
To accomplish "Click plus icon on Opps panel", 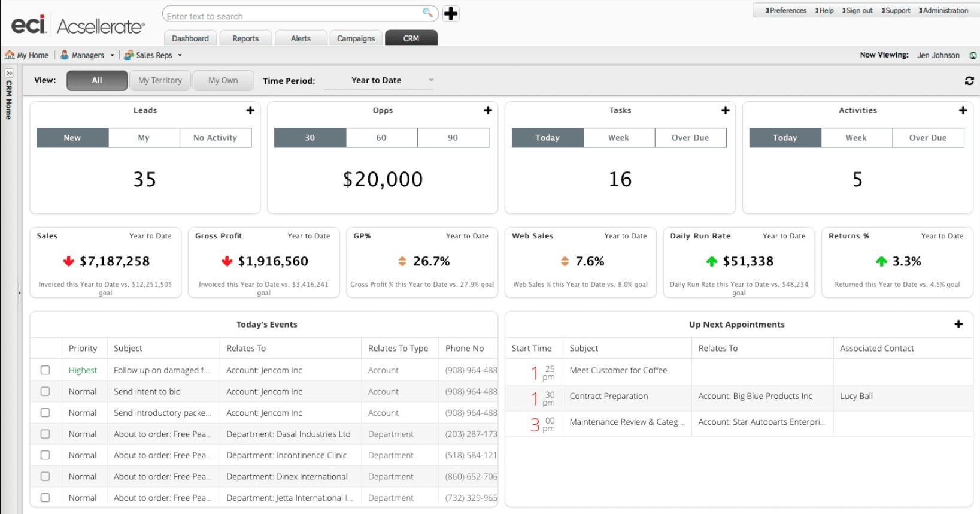I will coord(488,110).
